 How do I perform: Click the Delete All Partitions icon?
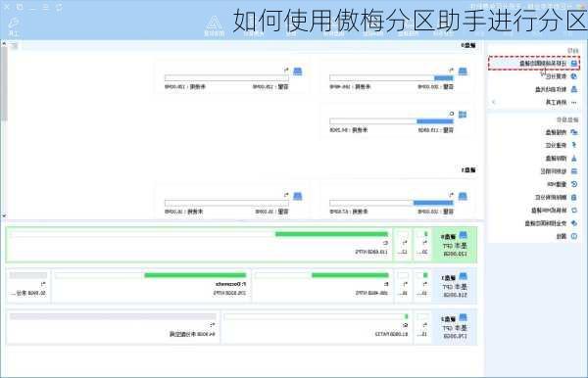[573, 197]
